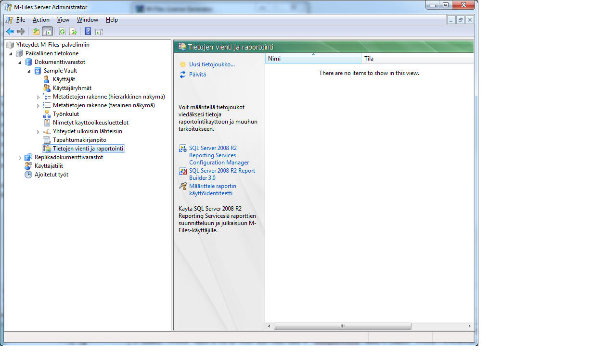Open the Action menu
Screen dimensions: 604x364
41,20
